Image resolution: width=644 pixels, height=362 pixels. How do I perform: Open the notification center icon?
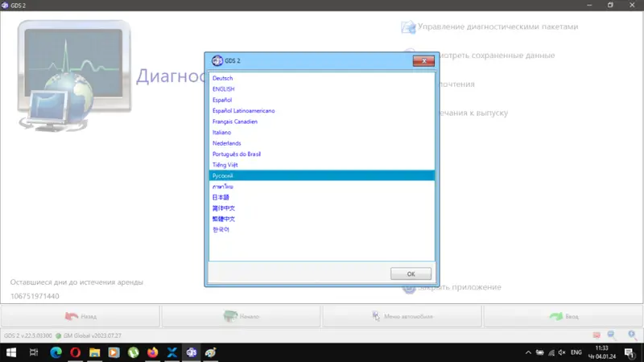[x=629, y=352]
